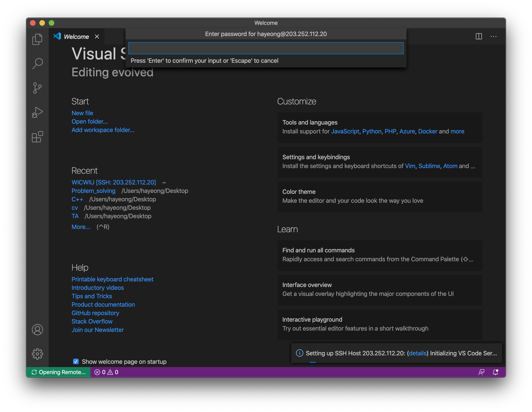The height and width of the screenshot is (412, 532).
Task: Open the Source Control view icon
Action: 37,88
